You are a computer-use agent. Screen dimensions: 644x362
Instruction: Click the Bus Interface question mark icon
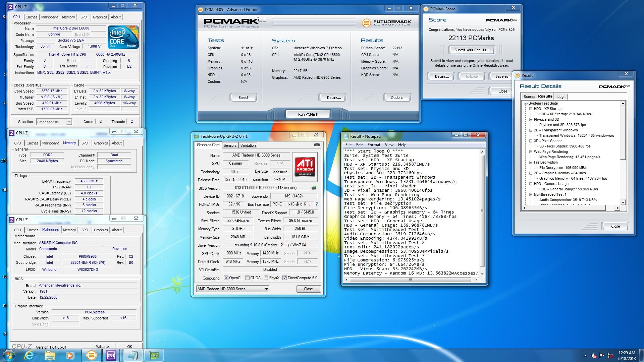(316, 204)
